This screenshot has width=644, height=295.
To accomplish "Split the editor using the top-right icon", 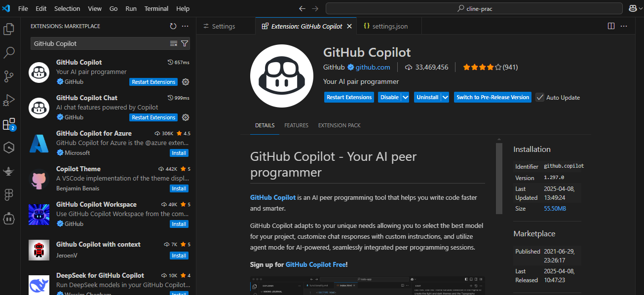I will 611,26.
